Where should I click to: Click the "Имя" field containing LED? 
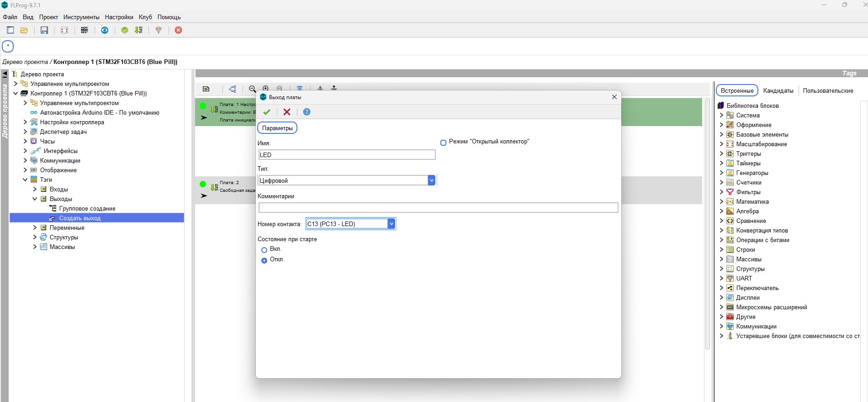click(347, 155)
